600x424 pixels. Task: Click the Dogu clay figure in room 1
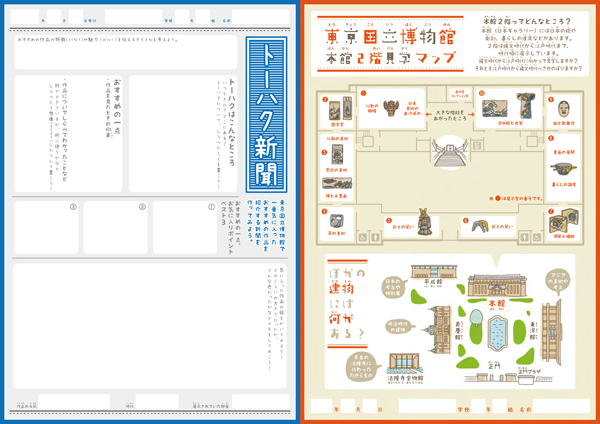point(391,108)
